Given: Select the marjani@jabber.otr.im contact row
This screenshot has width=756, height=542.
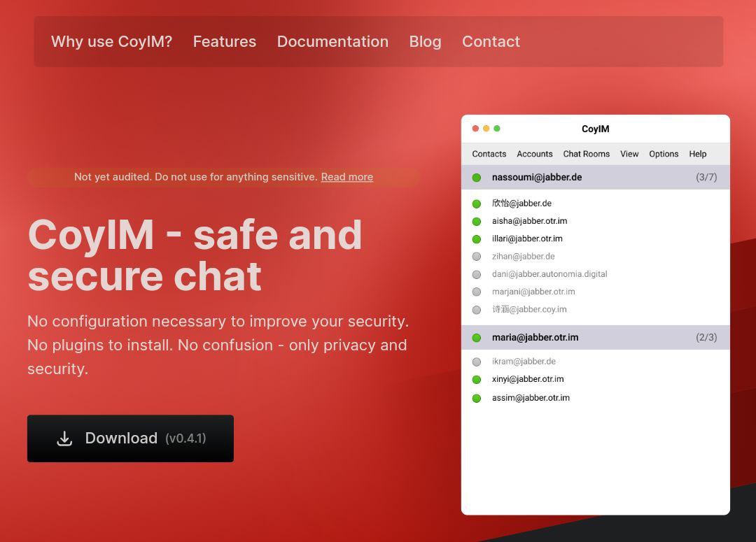Looking at the screenshot, I should (533, 292).
